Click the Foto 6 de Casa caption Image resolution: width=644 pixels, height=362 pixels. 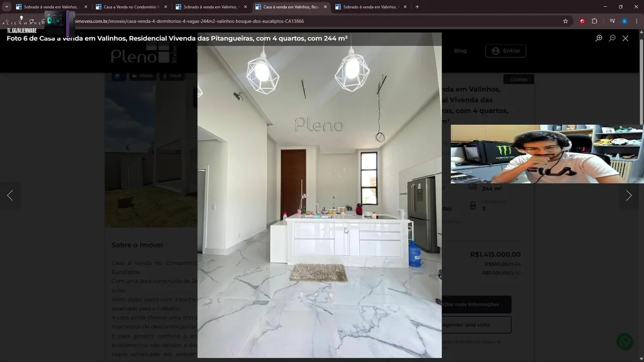coord(177,38)
